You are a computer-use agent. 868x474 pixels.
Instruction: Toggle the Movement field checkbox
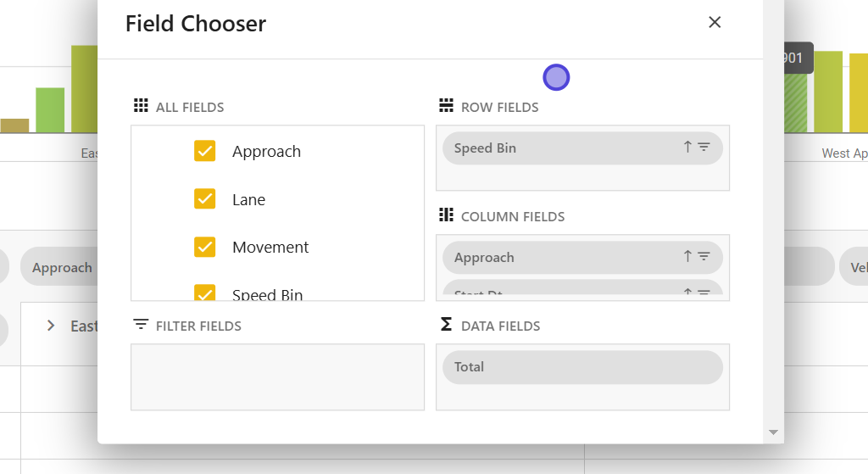[205, 247]
